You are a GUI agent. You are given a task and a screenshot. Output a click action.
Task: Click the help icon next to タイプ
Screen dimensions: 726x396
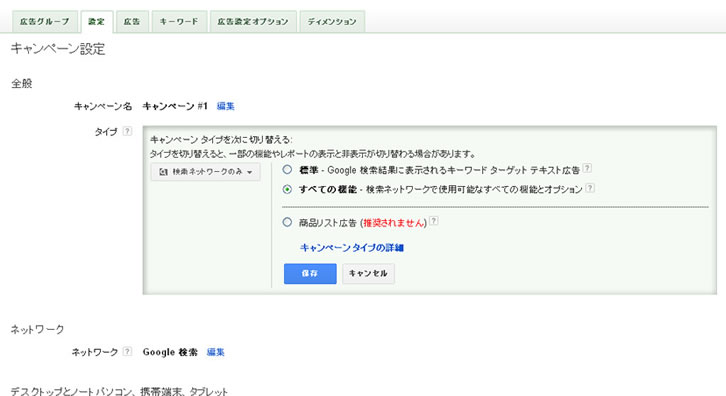tap(127, 131)
